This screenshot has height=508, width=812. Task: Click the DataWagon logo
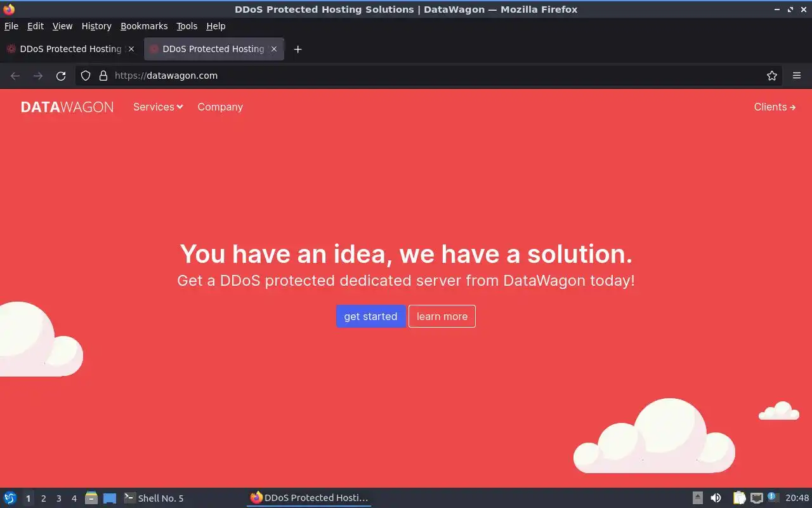click(67, 107)
